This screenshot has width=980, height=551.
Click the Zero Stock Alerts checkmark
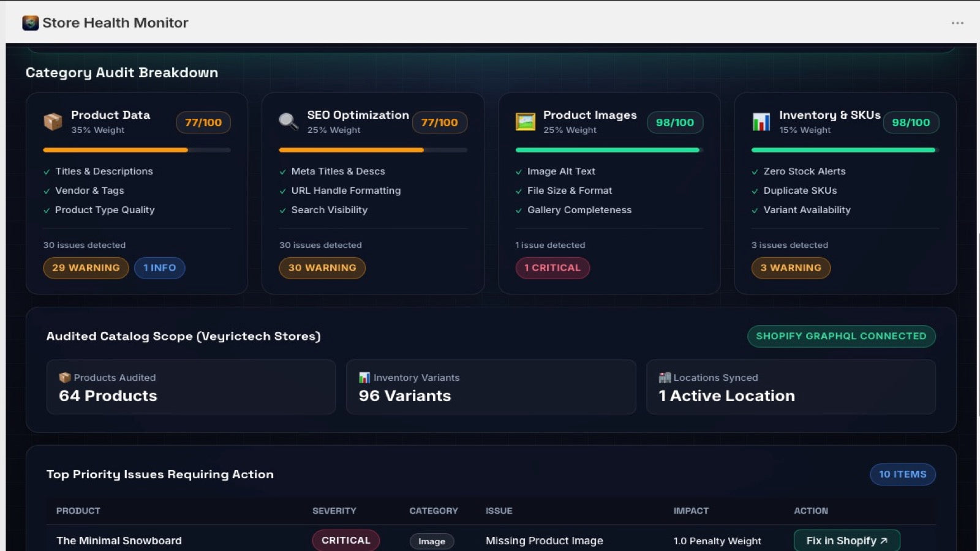[x=755, y=172]
